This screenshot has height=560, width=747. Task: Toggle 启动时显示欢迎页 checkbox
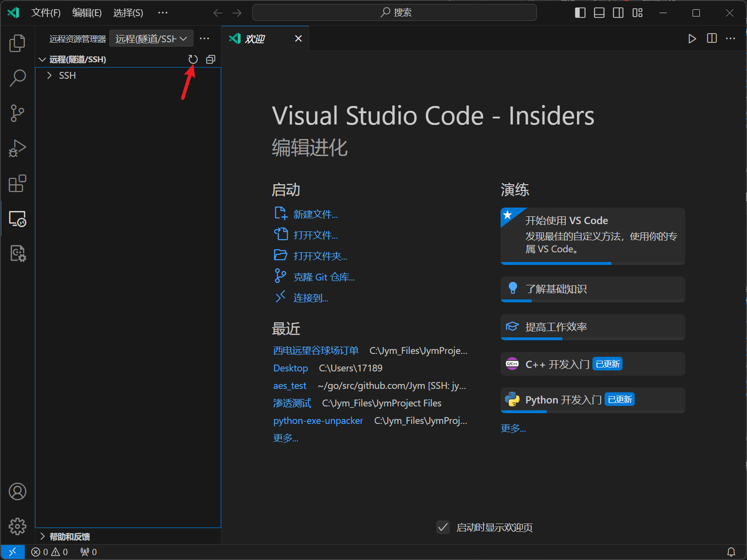(443, 527)
